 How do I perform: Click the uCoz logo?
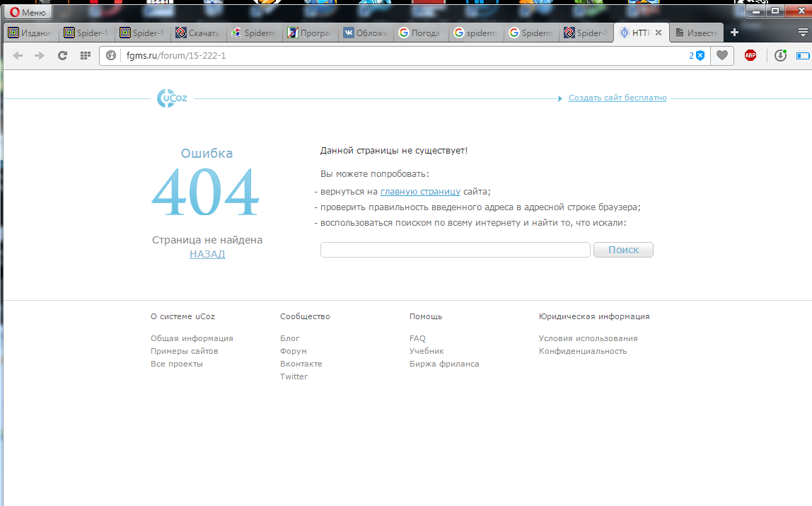[172, 98]
